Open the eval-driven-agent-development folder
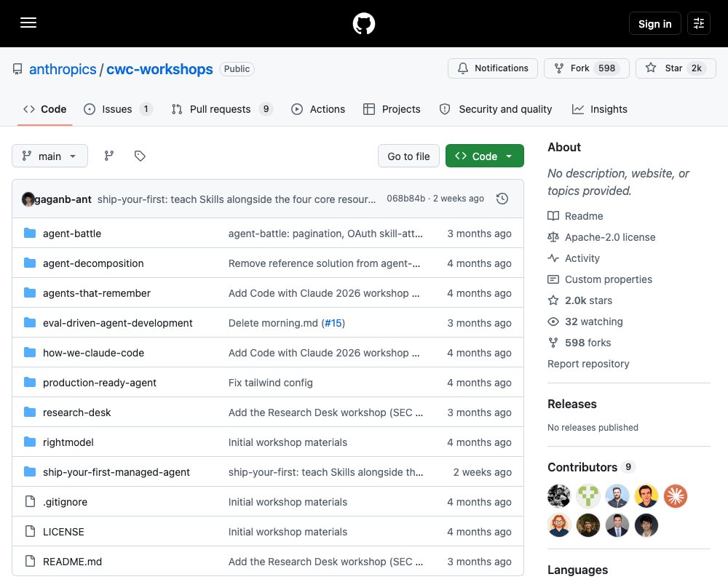Viewport: 728px width, 582px height. tap(117, 322)
